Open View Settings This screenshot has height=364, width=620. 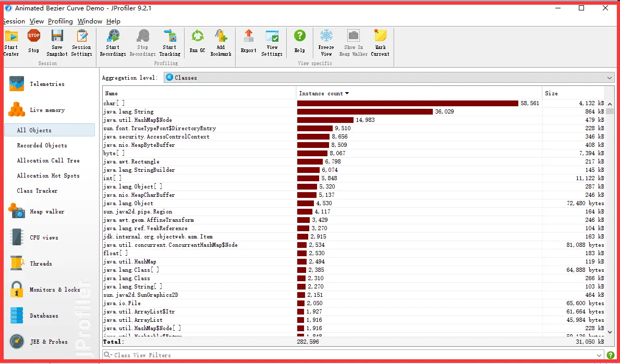pos(272,43)
